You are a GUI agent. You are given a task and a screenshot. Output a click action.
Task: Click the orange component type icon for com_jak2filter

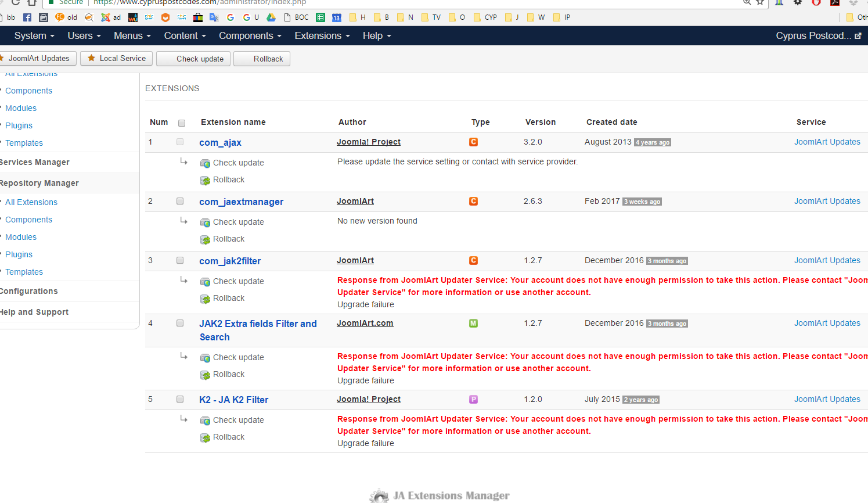click(x=473, y=261)
